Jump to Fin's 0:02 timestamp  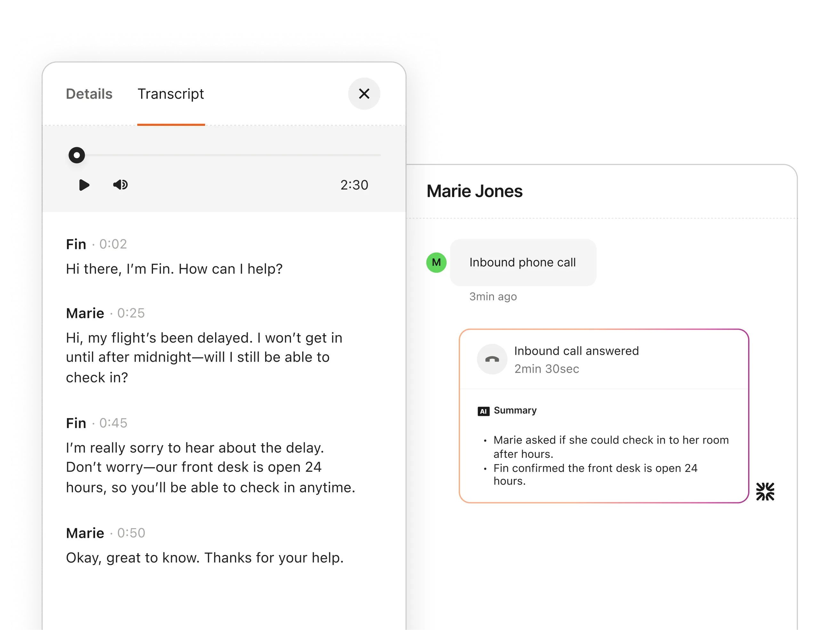pos(113,244)
